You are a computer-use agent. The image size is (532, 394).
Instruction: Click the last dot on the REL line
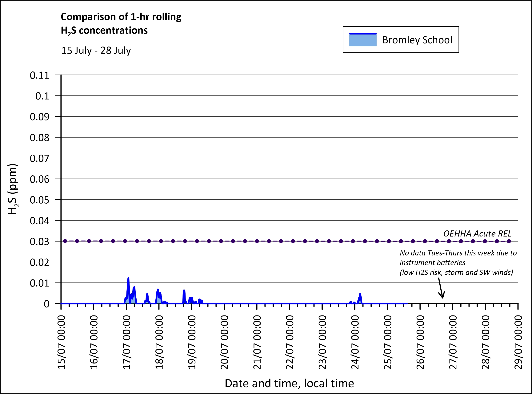(x=509, y=241)
